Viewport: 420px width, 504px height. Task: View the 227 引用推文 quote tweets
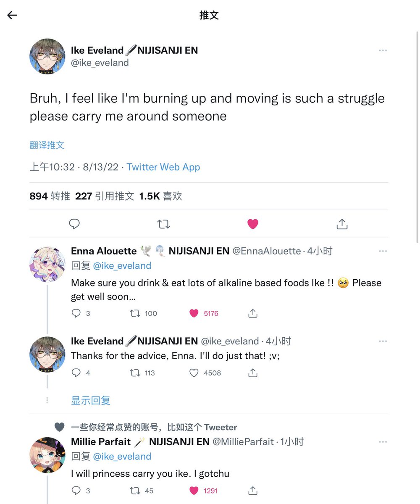pyautogui.click(x=105, y=196)
